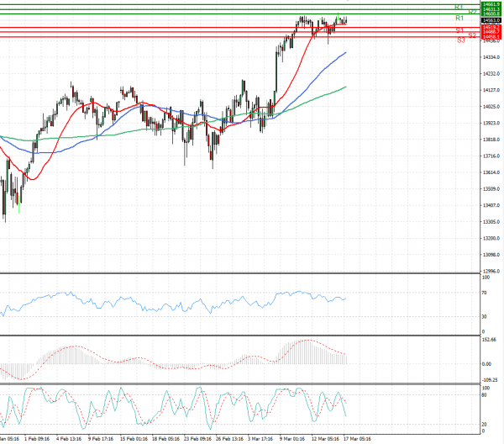504x444 pixels.
Task: Click price axis value 14334.0
Action: [491, 57]
